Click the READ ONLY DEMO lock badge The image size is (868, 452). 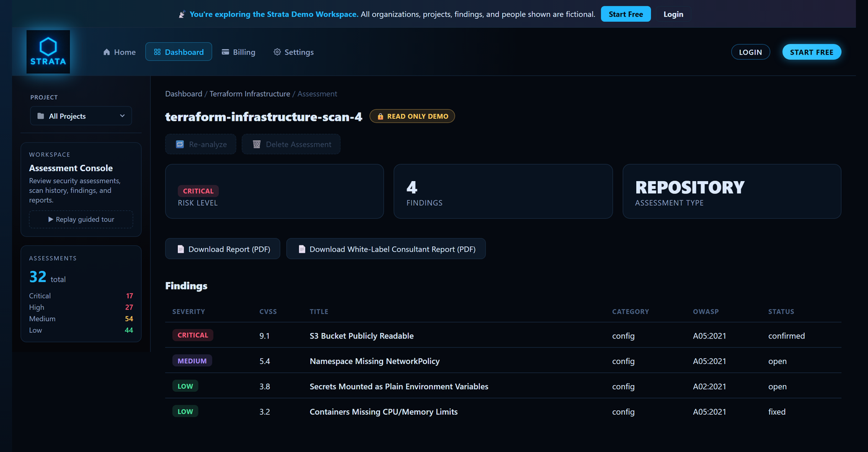click(x=412, y=116)
